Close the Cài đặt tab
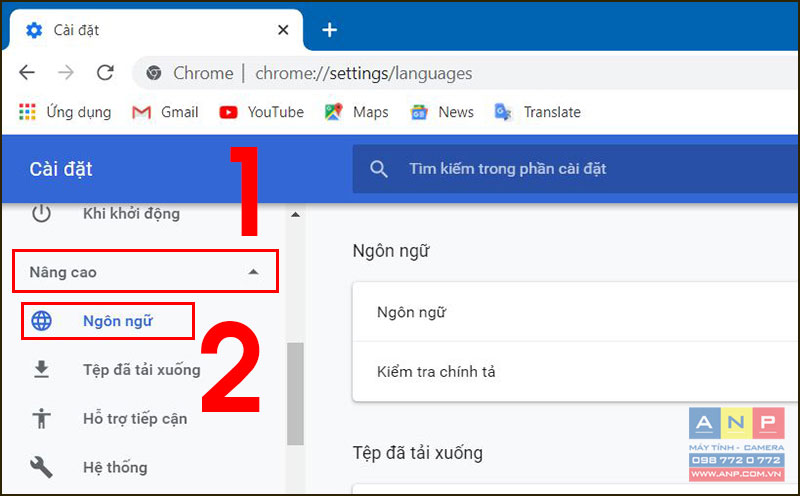 coord(283,30)
